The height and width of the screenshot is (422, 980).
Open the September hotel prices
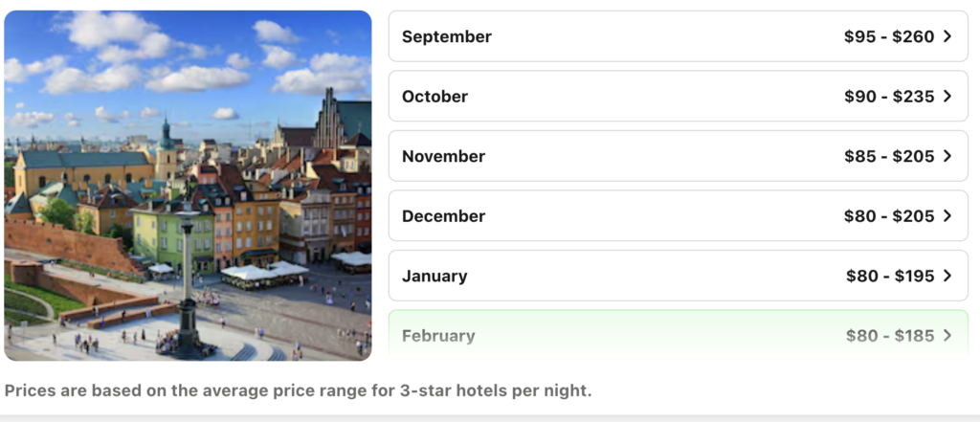pos(678,36)
